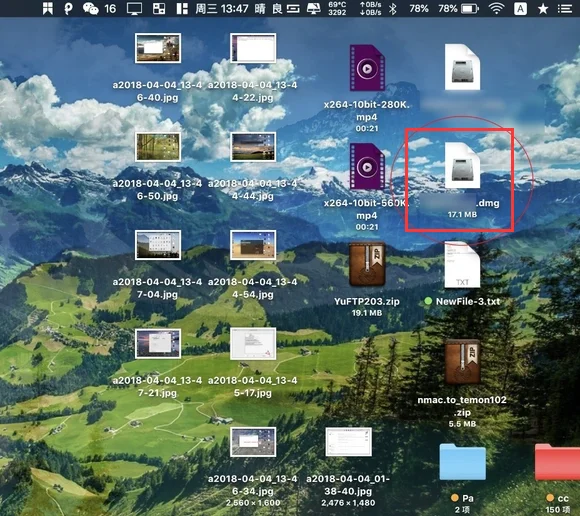Open the battery status menu showing 78%
Image resolution: width=580 pixels, height=516 pixels.
[469, 8]
